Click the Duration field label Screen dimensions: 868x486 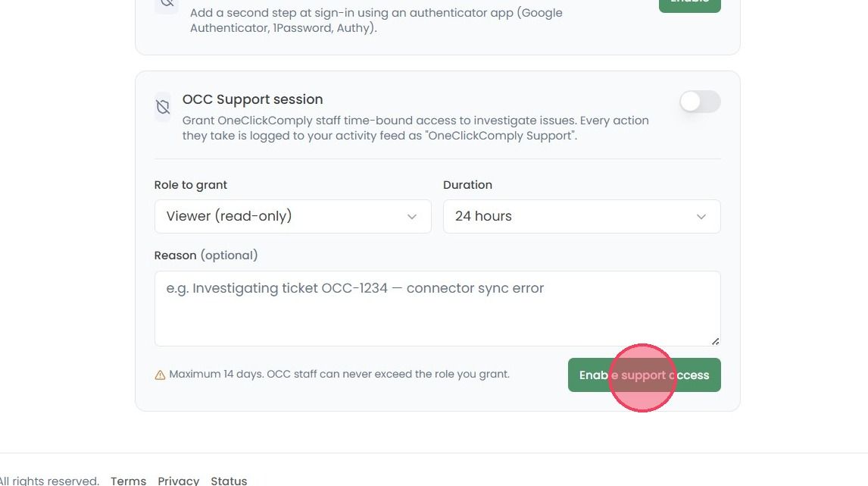468,185
